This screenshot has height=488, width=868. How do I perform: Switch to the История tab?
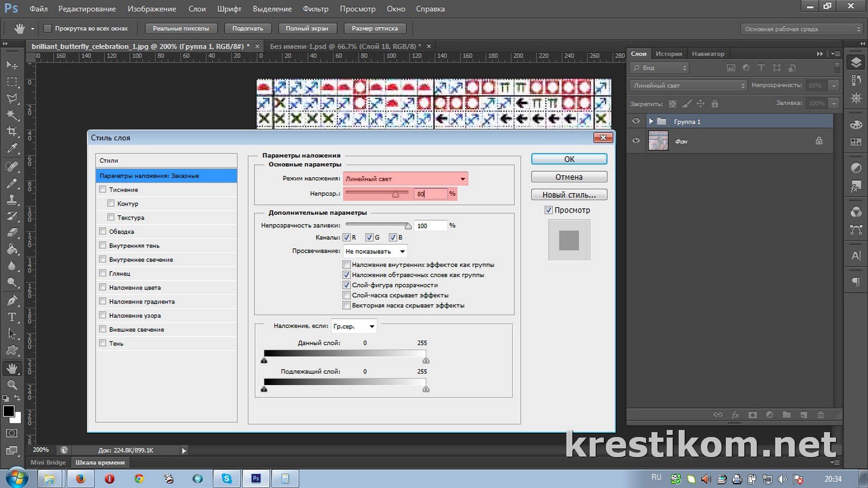pos(668,54)
